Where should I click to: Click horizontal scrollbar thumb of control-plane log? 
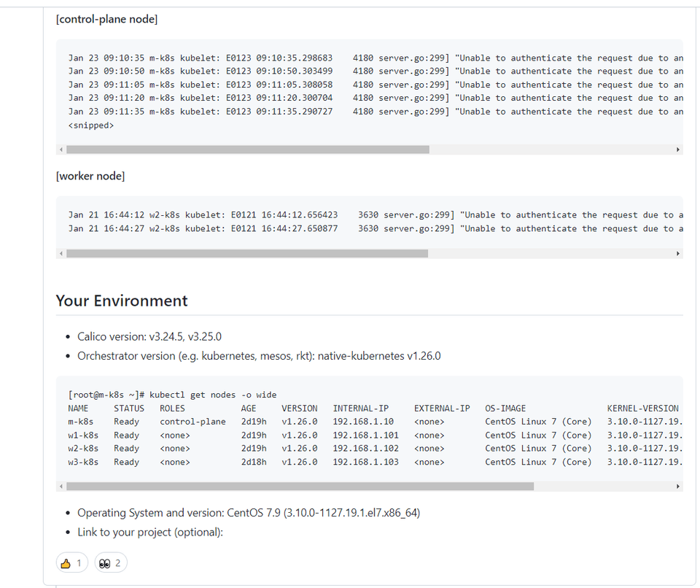(x=247, y=150)
